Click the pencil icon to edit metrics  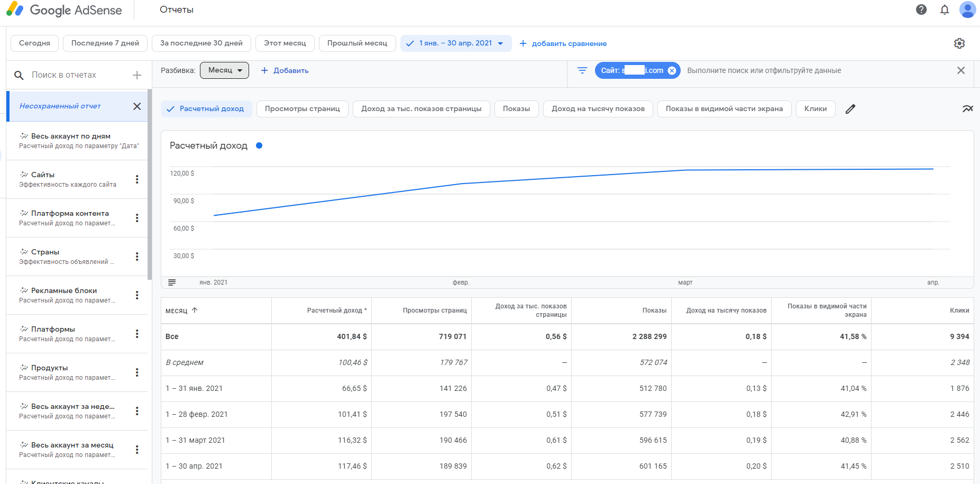point(850,109)
